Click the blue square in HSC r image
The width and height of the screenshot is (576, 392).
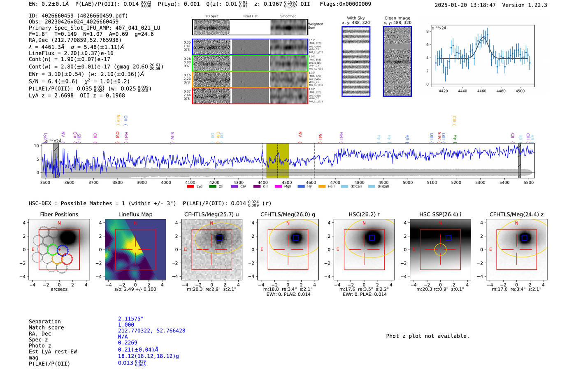(372, 238)
